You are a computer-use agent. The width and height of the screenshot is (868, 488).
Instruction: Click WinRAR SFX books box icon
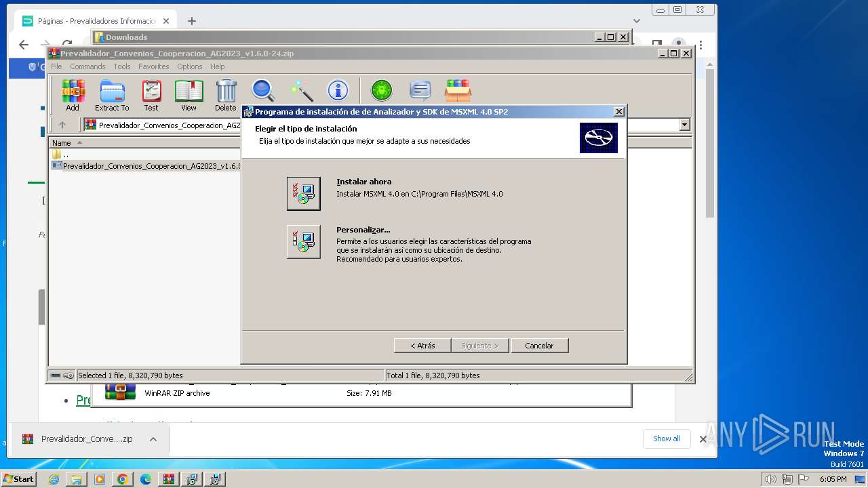[x=458, y=90]
